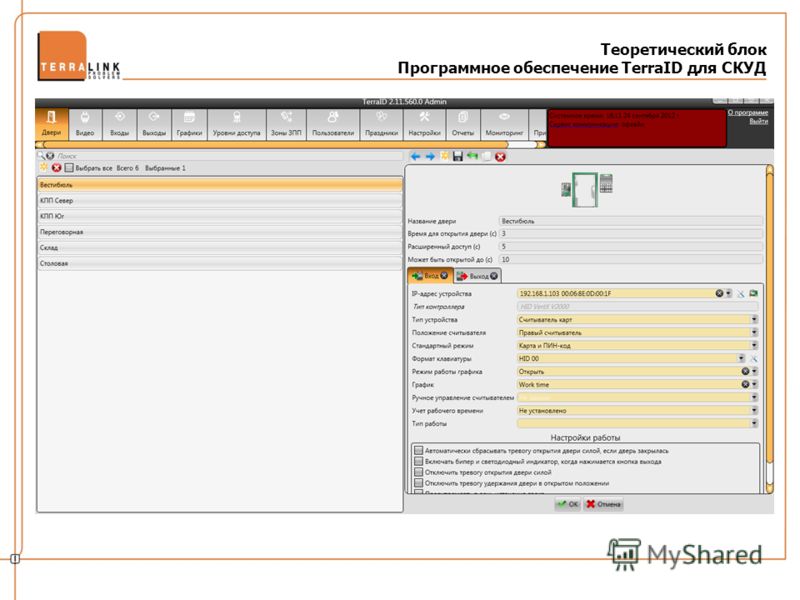Open the Положение считывателя dropdown

tap(754, 333)
